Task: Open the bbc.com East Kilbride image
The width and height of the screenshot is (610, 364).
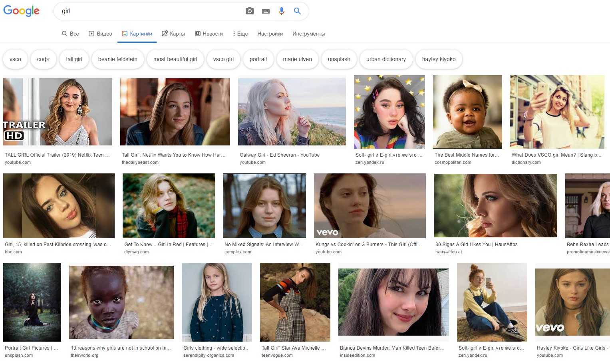Action: click(x=59, y=206)
